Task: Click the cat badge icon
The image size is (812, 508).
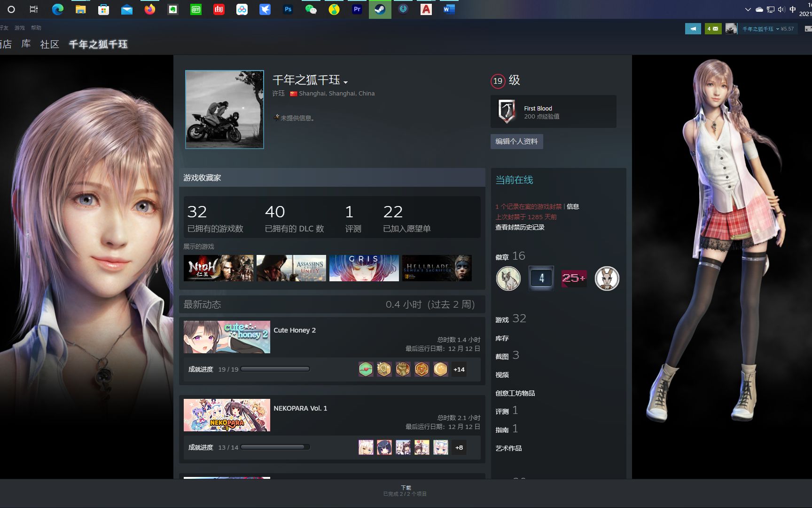Action: coord(508,278)
